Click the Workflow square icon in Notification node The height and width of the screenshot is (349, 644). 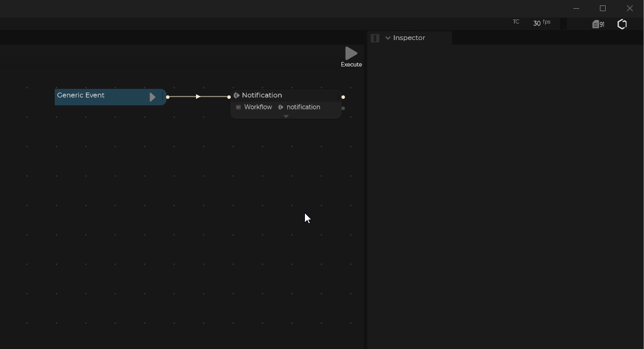tap(238, 107)
